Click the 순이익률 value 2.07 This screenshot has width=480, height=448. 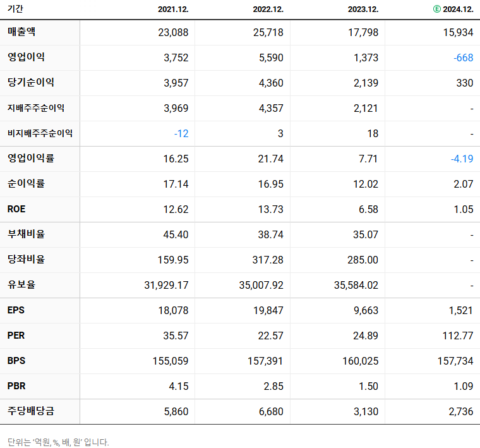pos(464,184)
